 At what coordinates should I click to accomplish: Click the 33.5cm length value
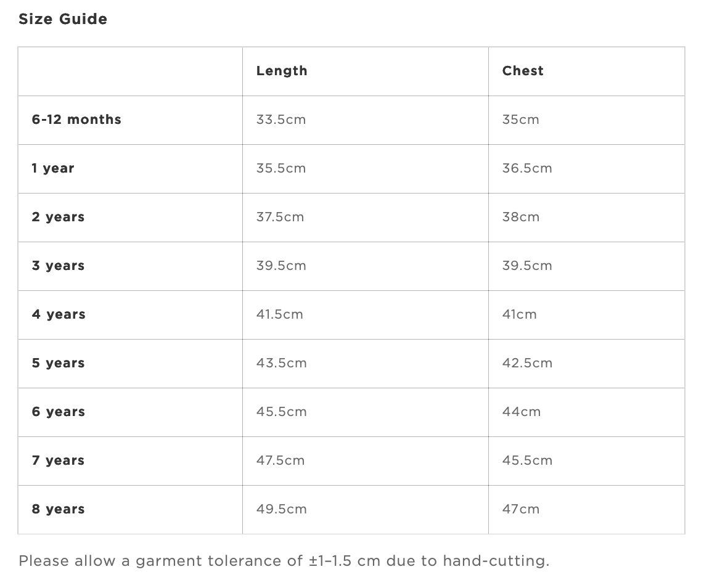[x=281, y=120]
